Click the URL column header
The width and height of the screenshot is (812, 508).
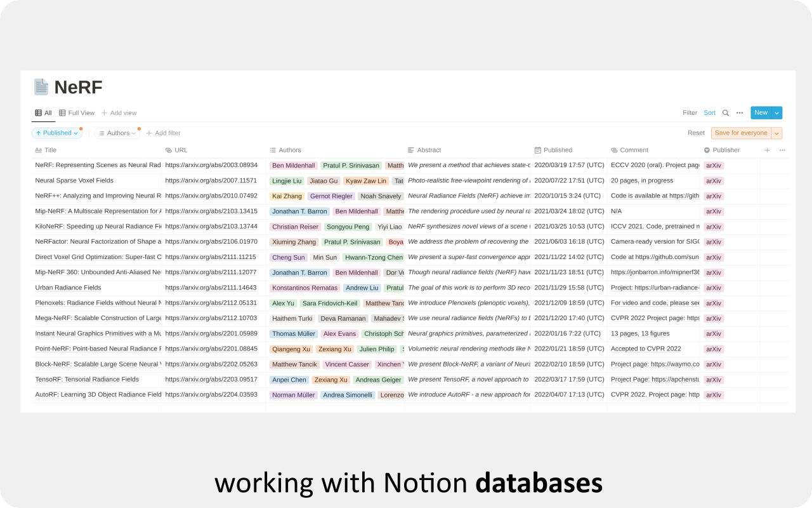click(x=176, y=150)
